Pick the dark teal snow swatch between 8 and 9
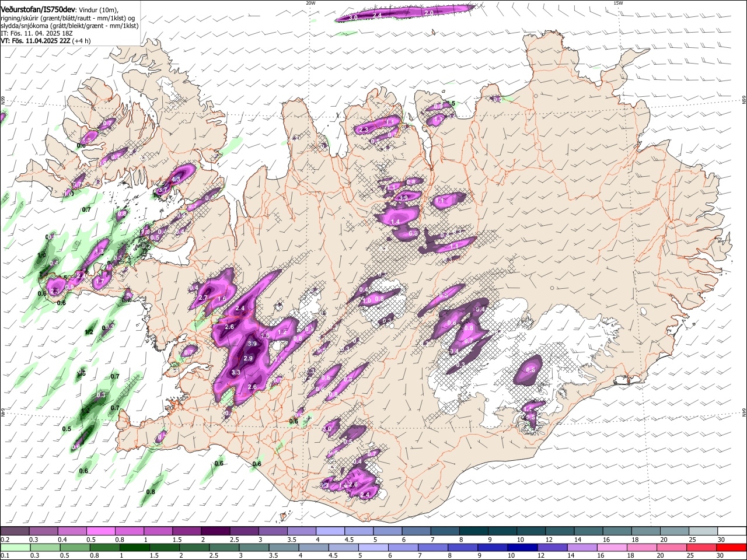 tap(473, 531)
